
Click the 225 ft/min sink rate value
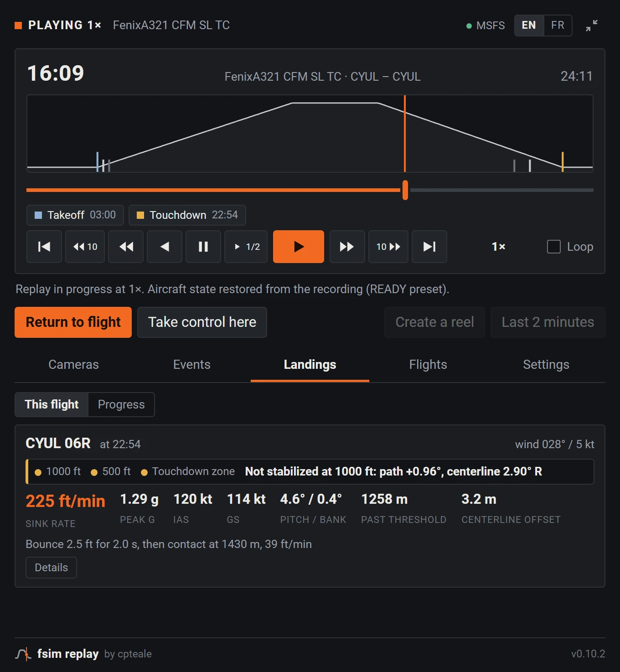coord(65,501)
